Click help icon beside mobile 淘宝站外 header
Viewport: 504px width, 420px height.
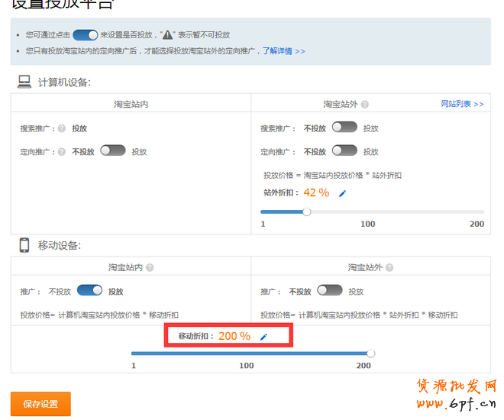point(389,268)
